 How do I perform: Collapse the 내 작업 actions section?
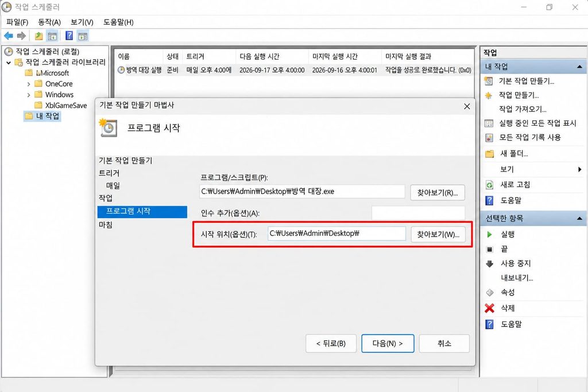(x=579, y=67)
